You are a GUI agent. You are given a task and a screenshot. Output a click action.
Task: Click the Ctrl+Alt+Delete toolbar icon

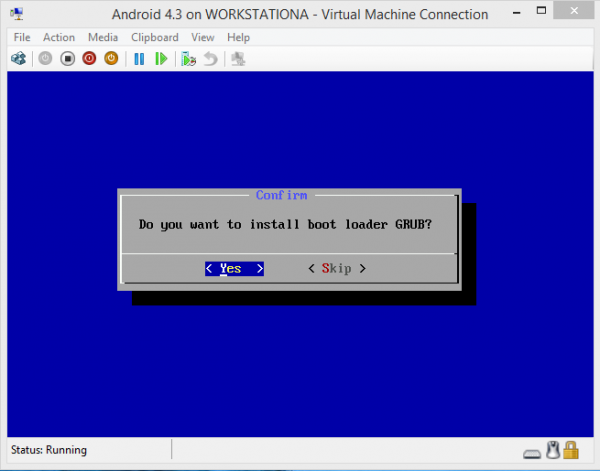[x=18, y=59]
